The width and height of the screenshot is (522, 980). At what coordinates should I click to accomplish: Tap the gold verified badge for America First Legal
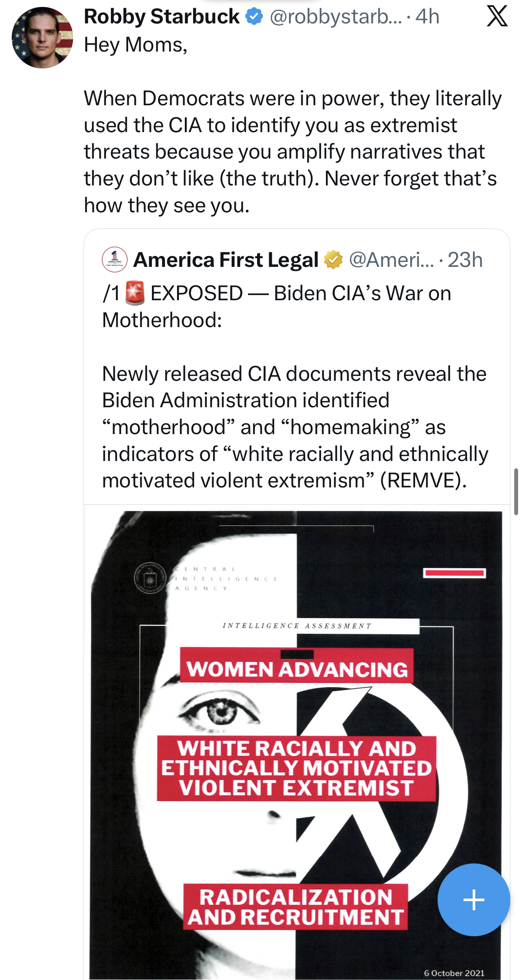point(333,260)
